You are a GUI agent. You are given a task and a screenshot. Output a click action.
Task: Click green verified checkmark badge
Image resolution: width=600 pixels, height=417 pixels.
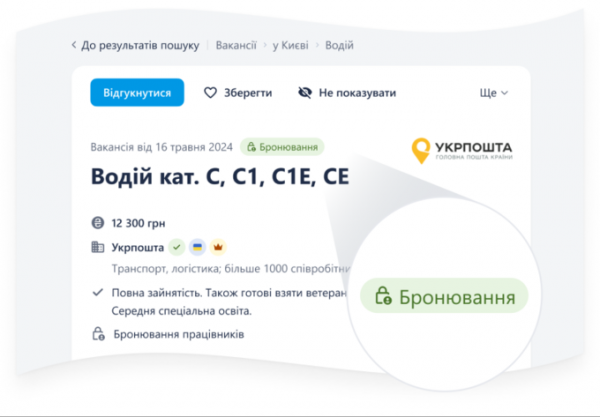177,247
